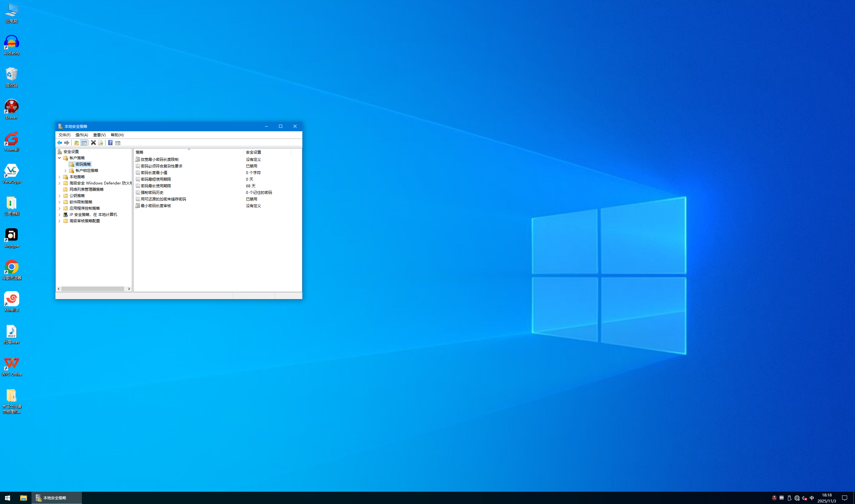Click the tree pane horizontal scrollbar right arrow
Screen dimensions: 855x504
point(129,289)
